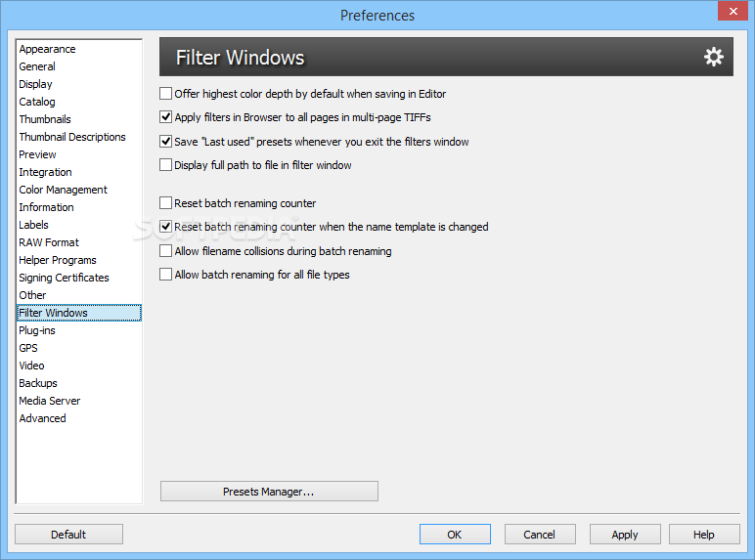755x560 pixels.
Task: Allow filename collisions during batch renaming
Action: click(x=165, y=251)
